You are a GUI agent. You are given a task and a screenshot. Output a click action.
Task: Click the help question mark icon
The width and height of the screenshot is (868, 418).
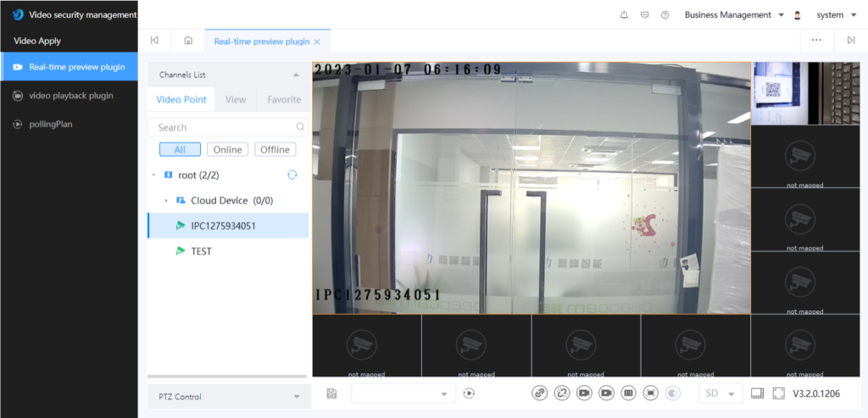pos(665,15)
